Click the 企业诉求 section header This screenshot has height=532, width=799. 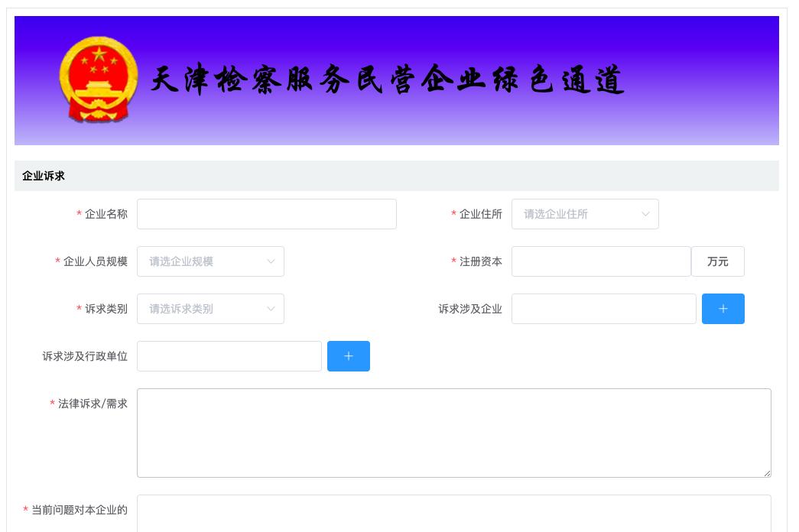click(42, 176)
